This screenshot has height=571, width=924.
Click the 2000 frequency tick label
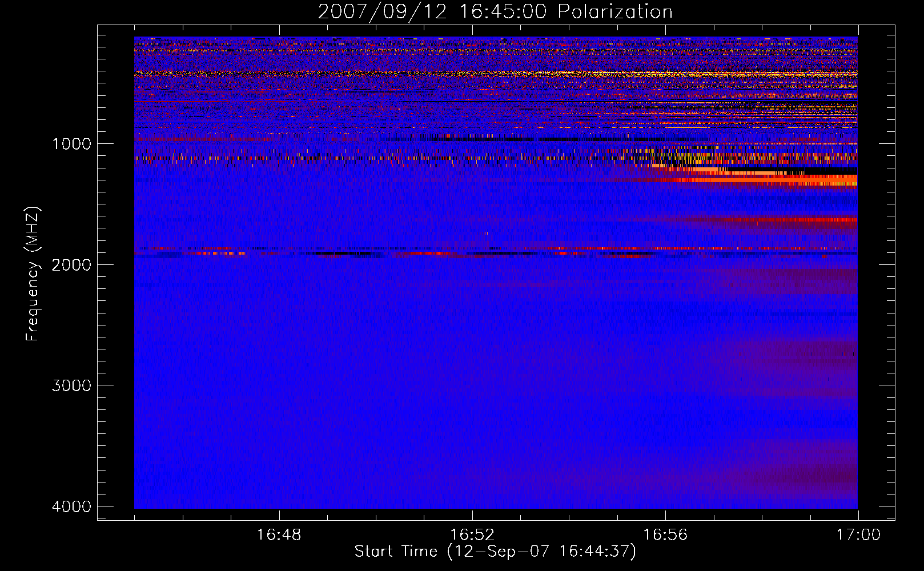(72, 264)
